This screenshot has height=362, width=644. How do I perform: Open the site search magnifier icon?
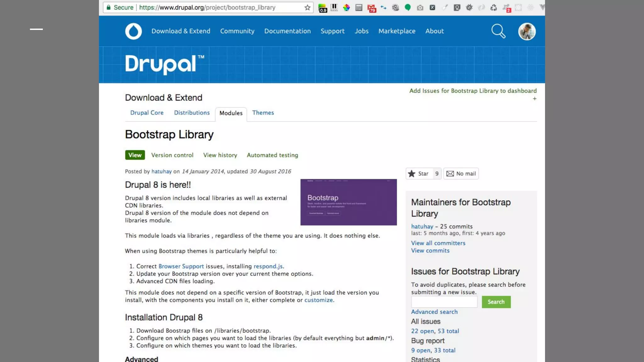[498, 31]
